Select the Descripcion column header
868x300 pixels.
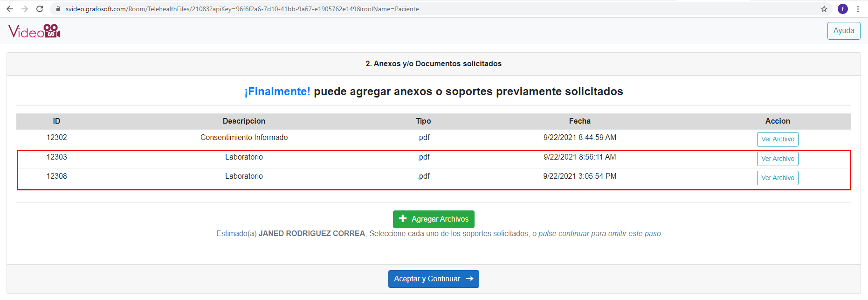coord(244,121)
